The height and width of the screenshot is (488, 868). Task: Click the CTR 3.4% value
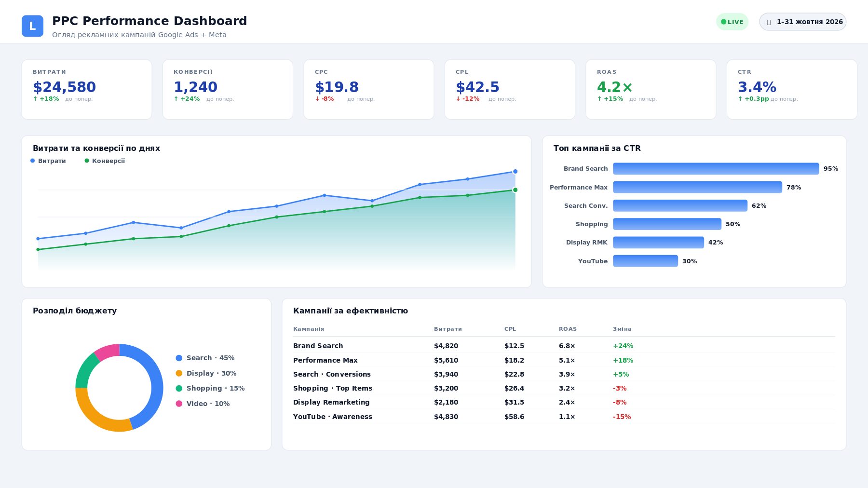[x=757, y=87]
